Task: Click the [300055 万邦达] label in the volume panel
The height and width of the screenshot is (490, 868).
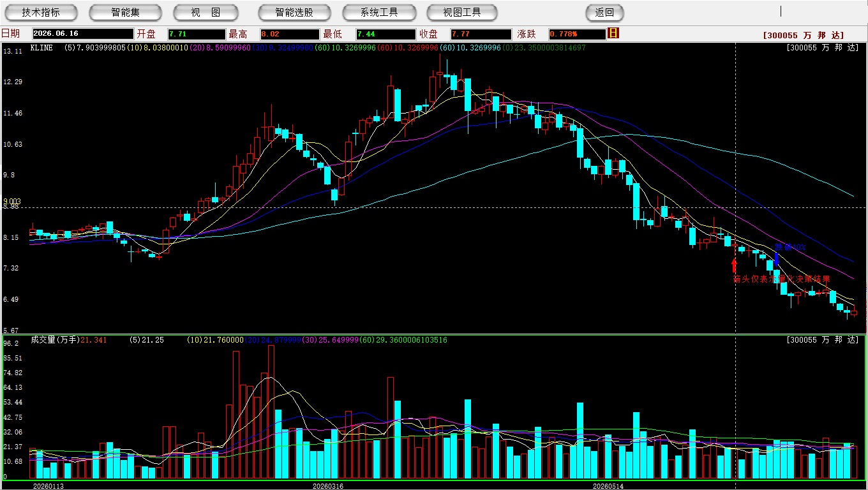Action: (823, 340)
